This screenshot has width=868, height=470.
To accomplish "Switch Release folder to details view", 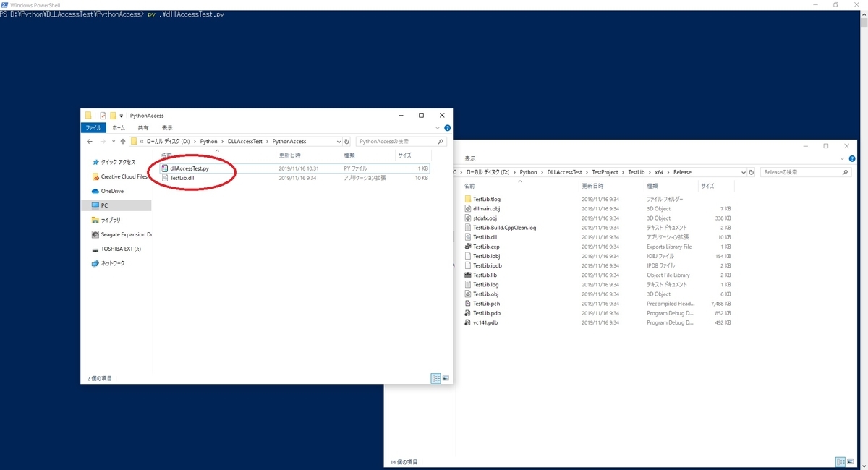I will (841, 462).
